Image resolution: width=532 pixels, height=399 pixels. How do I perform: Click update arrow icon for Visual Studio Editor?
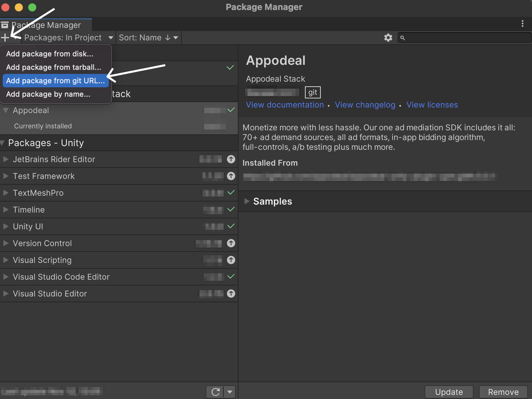231,294
